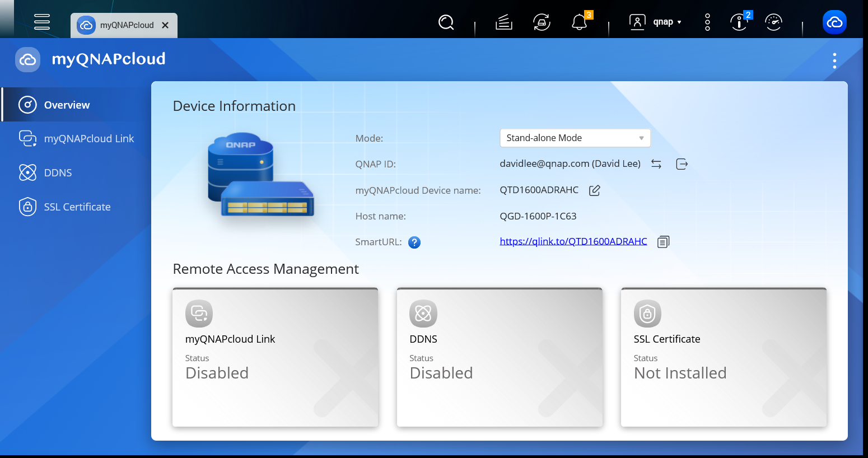The width and height of the screenshot is (868, 458).
Task: Expand the Stand-alone Mode dropdown
Action: 575,138
